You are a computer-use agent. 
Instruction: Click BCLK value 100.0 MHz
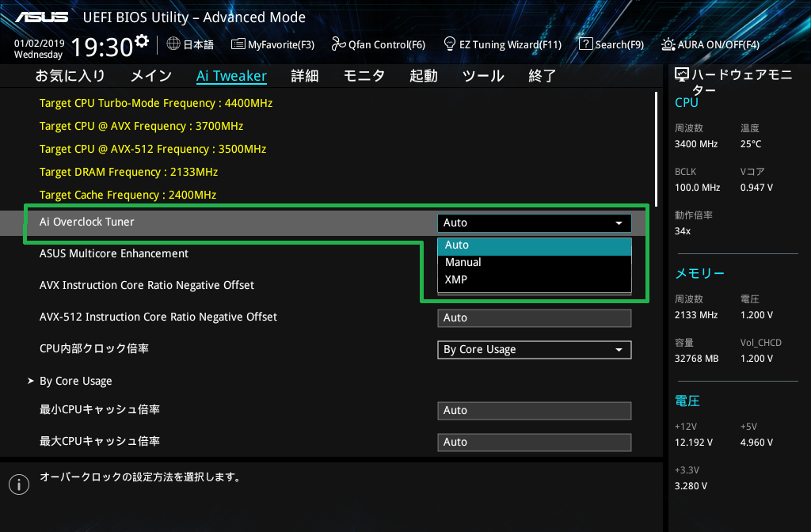[697, 188]
